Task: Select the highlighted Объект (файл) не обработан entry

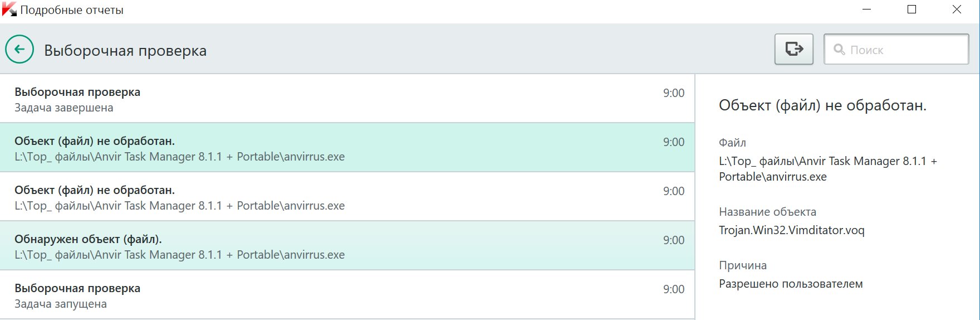Action: click(x=347, y=148)
